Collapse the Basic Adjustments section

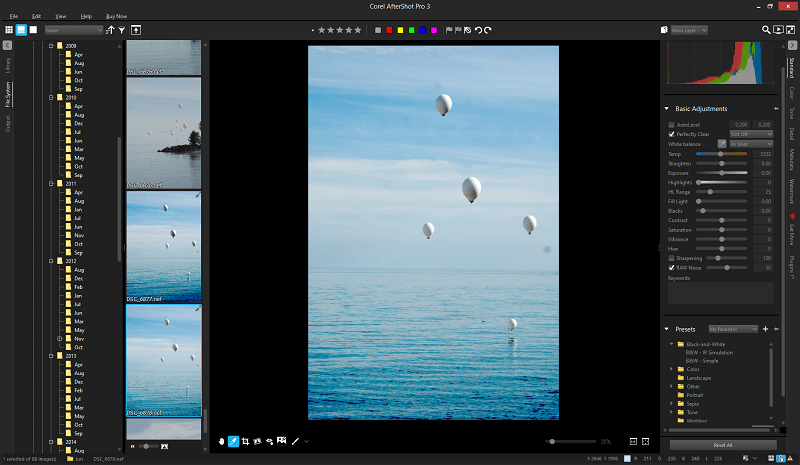[667, 108]
